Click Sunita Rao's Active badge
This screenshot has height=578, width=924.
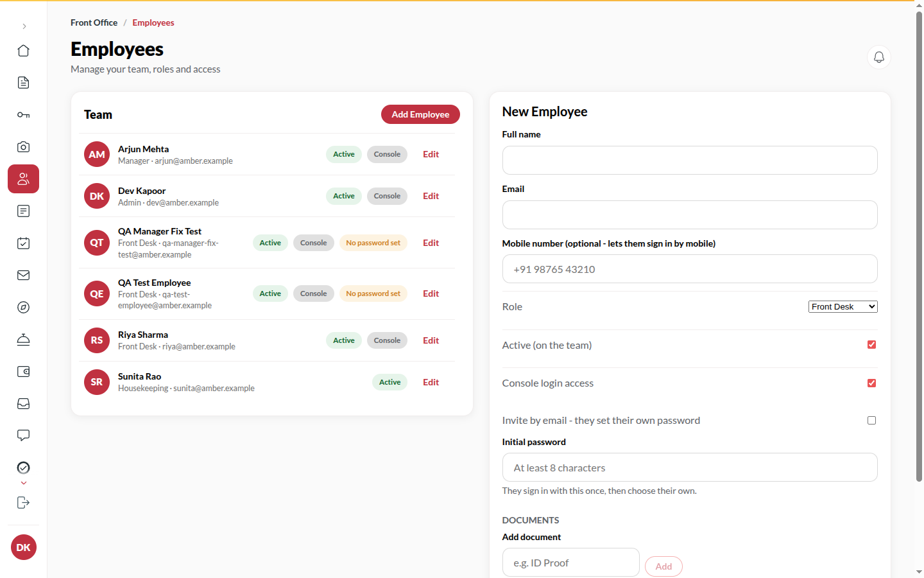389,382
